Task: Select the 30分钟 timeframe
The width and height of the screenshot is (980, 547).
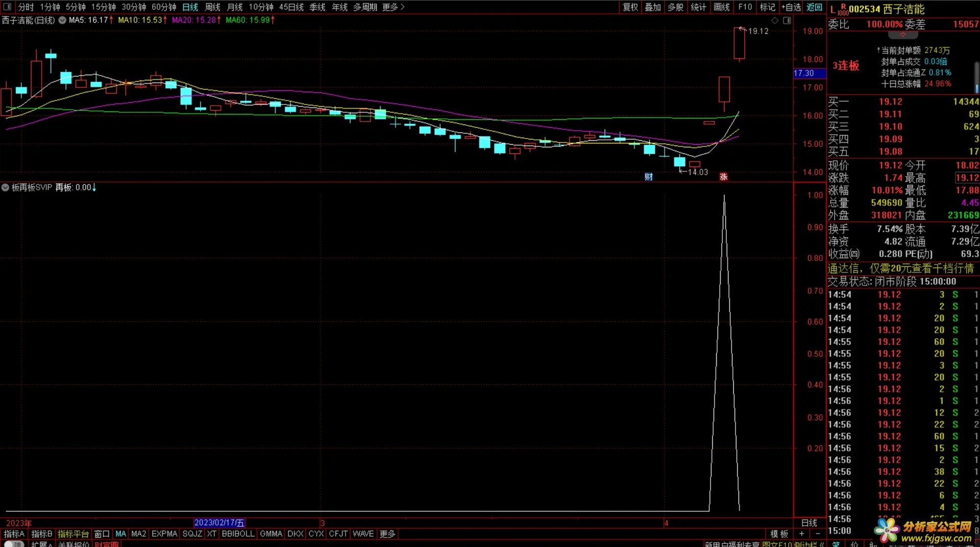Action: coord(134,7)
